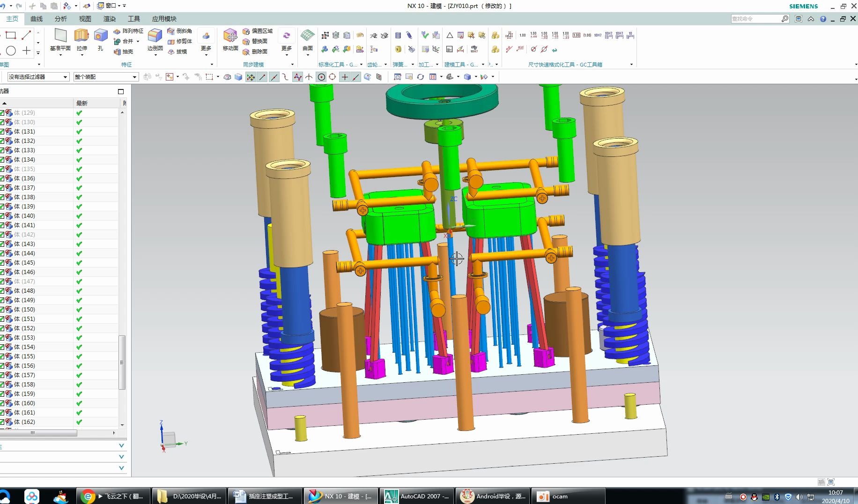Expand the 整个装配 scope dropdown
This screenshot has width=858, height=504.
coord(134,77)
